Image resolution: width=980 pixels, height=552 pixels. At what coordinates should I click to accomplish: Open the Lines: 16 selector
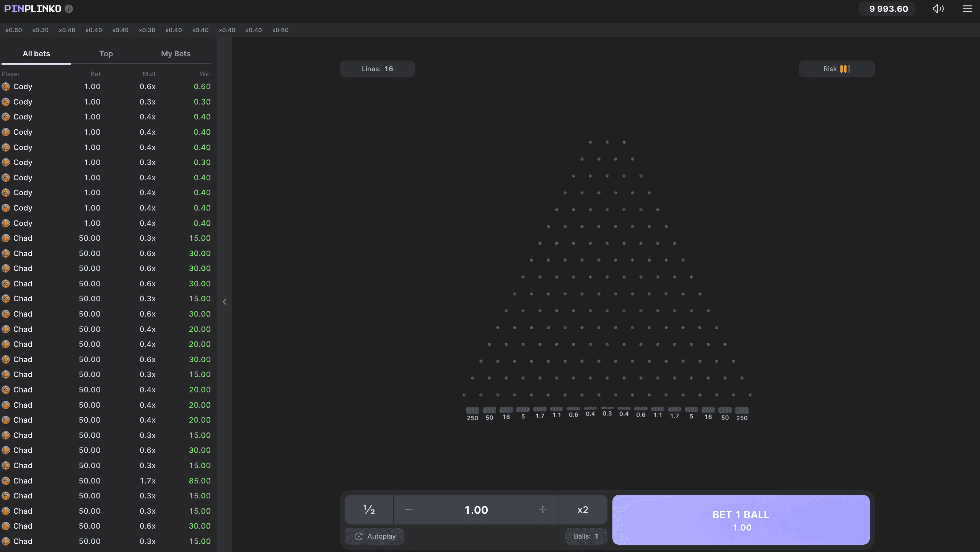click(x=377, y=69)
